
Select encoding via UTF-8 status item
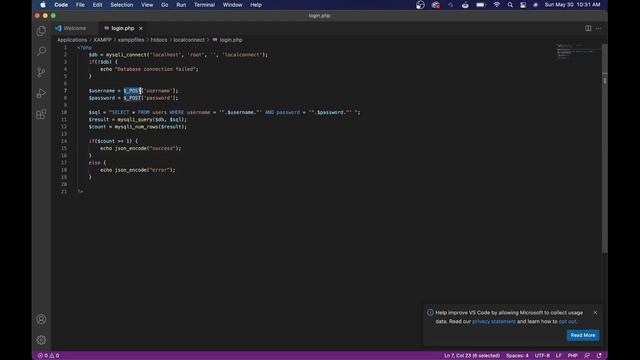coord(542,356)
